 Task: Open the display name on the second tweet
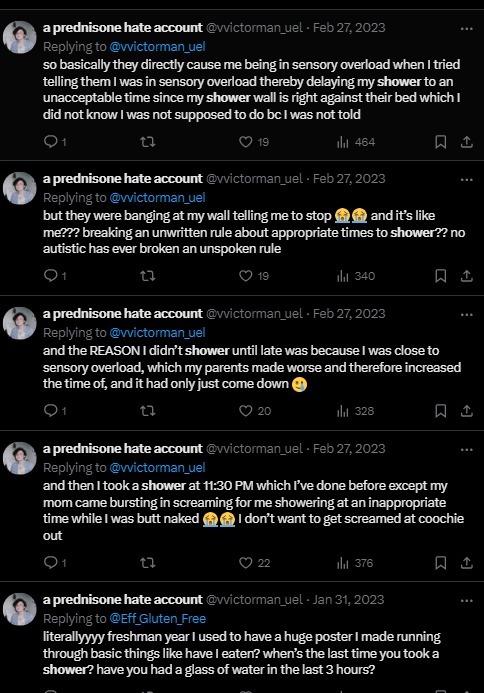pos(122,179)
